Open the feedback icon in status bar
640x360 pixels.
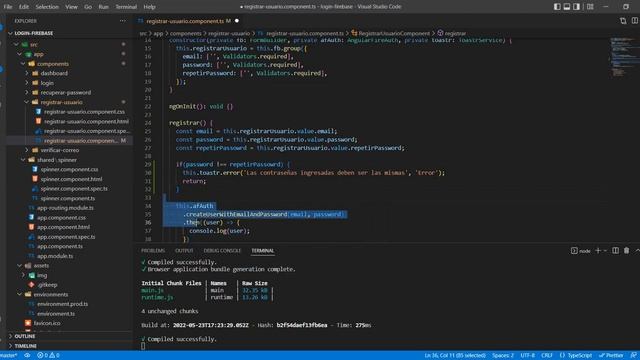tap(633, 356)
